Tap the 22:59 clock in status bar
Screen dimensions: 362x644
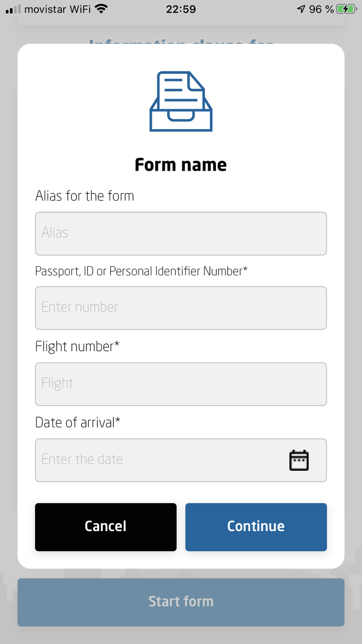click(x=181, y=9)
